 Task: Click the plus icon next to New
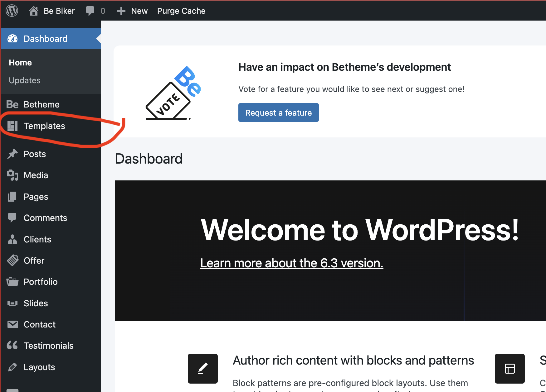point(121,11)
